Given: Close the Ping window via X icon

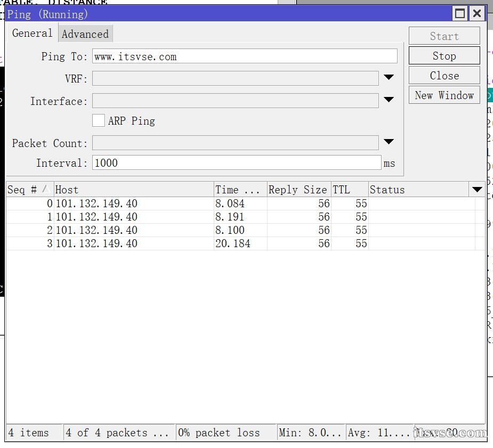Looking at the screenshot, I should point(477,13).
